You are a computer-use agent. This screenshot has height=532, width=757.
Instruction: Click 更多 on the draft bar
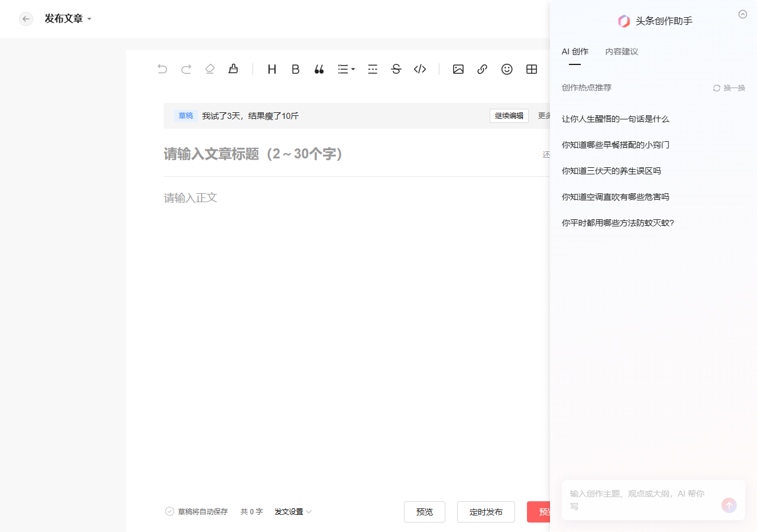[544, 116]
